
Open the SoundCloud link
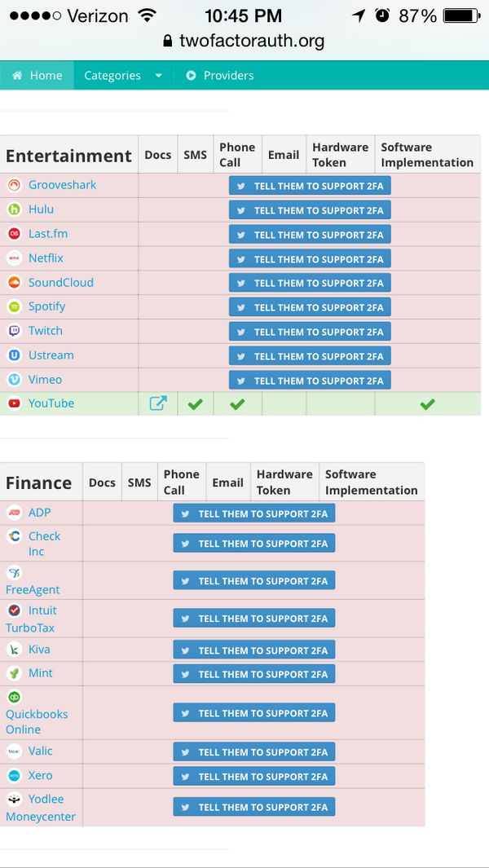[61, 282]
